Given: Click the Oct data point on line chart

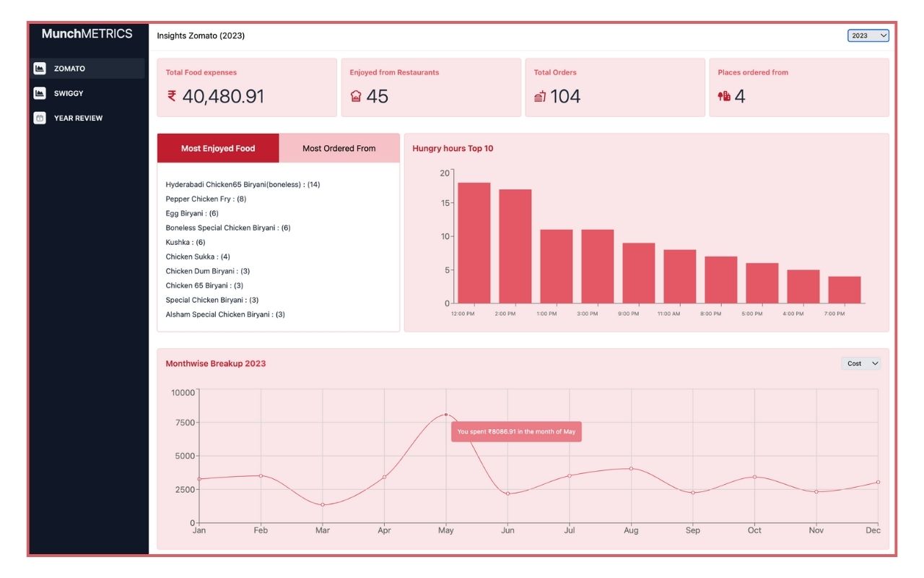Looking at the screenshot, I should [754, 477].
